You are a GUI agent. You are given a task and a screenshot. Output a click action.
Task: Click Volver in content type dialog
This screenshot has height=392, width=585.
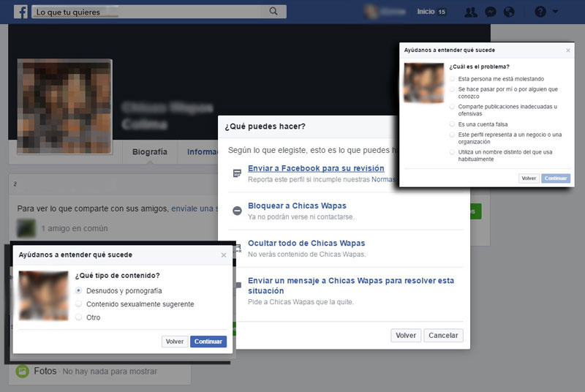click(175, 342)
